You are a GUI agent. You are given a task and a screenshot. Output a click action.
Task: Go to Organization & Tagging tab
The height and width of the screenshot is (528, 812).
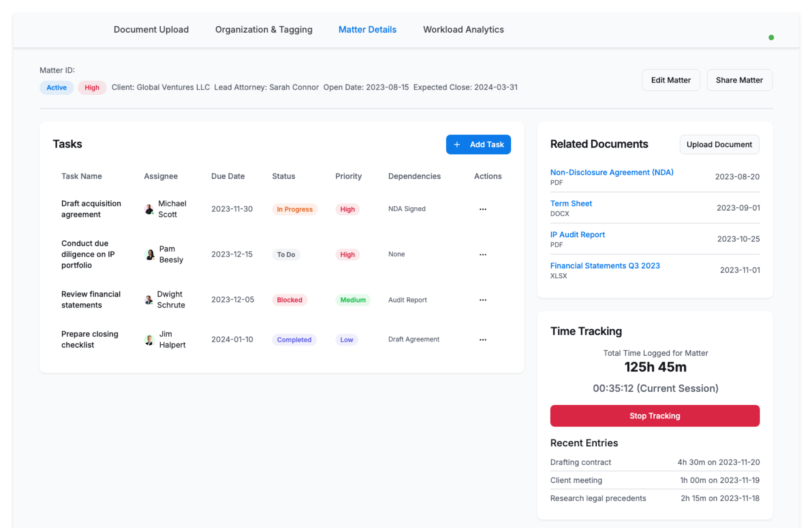click(x=263, y=30)
